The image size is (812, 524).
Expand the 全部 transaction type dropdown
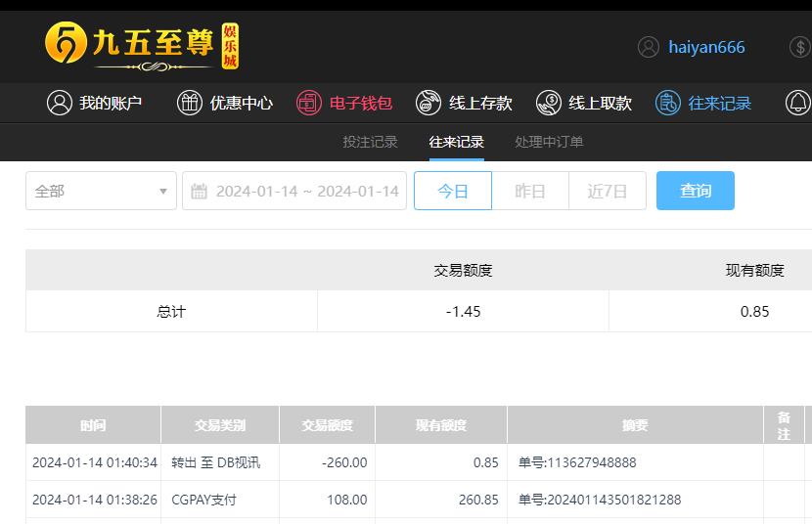101,191
